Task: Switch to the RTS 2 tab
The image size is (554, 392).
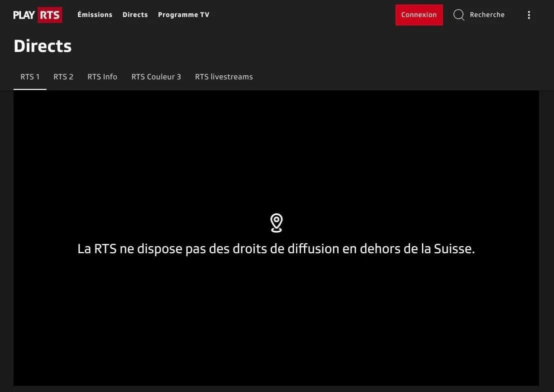Action: (x=63, y=77)
